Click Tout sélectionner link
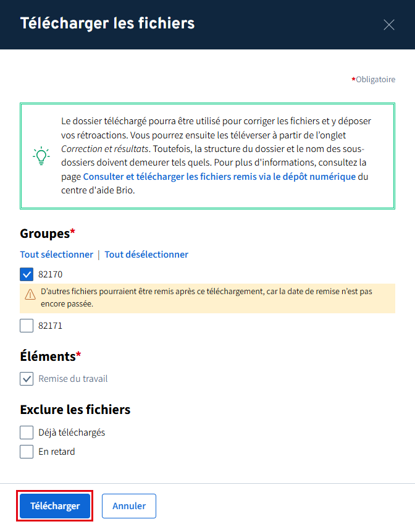Screen dimensions: 415x532 pos(56,255)
